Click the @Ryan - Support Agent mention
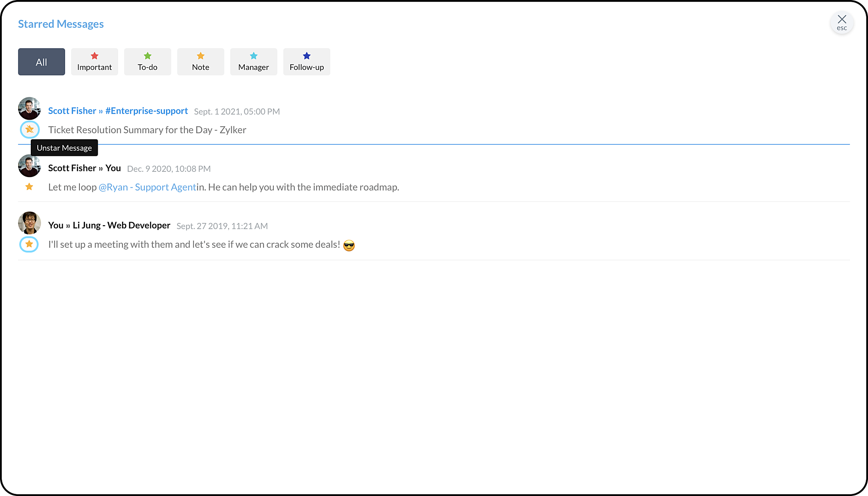Image resolution: width=868 pixels, height=496 pixels. point(148,187)
